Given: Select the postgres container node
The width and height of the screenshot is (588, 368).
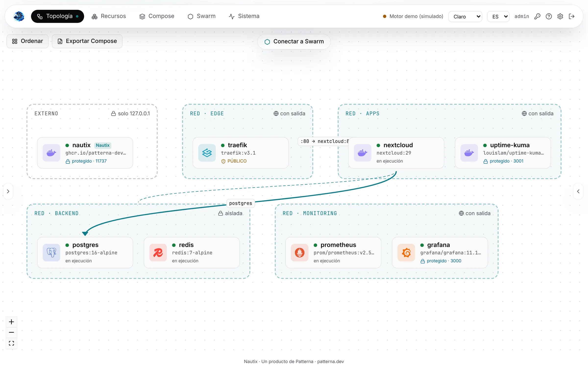Looking at the screenshot, I should (85, 253).
